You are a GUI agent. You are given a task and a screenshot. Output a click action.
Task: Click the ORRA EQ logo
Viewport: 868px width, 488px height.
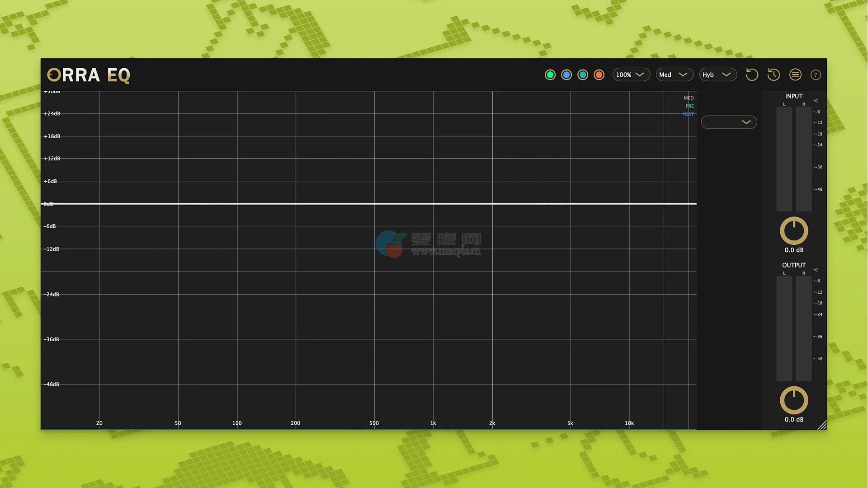(89, 75)
